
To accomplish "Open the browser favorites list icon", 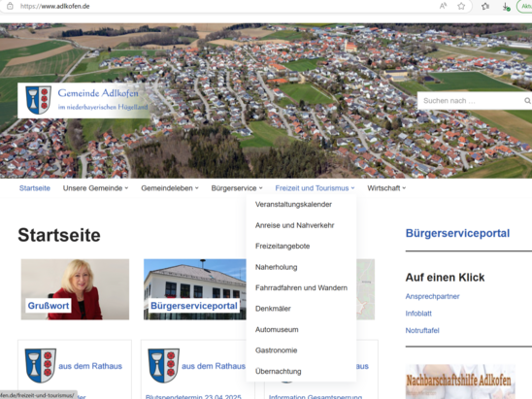I will coord(485,6).
